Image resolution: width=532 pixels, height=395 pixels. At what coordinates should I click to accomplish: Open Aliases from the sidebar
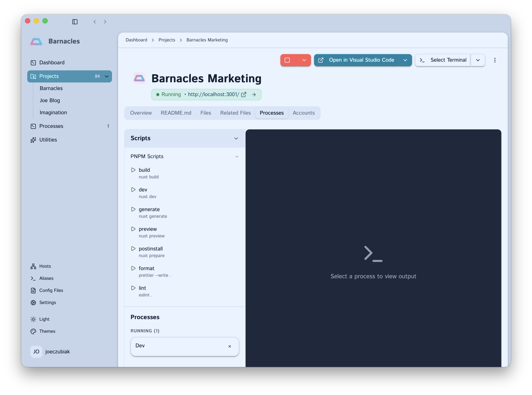46,278
